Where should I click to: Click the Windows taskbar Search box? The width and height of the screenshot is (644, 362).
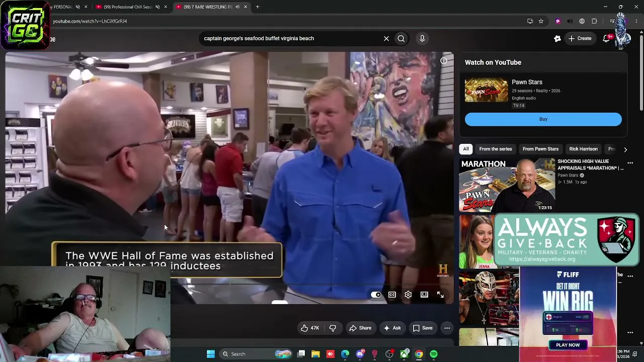coord(256,354)
